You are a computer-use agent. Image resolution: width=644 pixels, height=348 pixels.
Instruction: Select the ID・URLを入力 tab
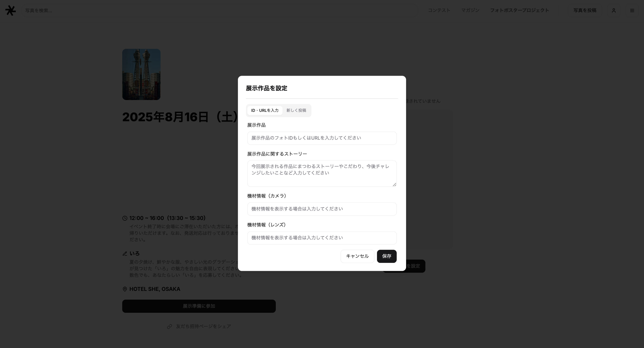[265, 111]
